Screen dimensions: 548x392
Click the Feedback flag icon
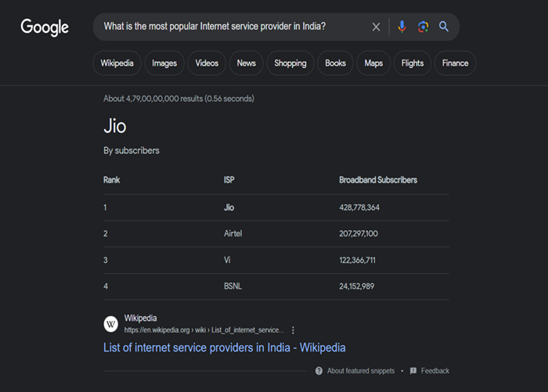click(413, 371)
